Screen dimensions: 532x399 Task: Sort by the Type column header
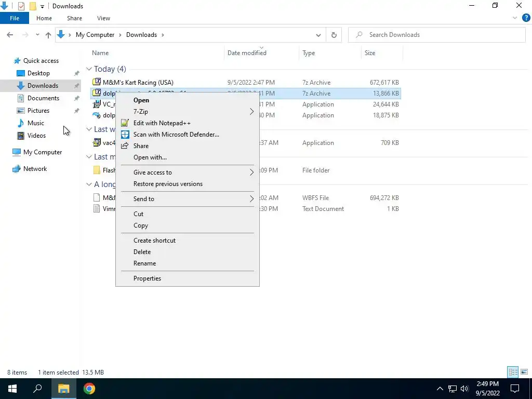[x=309, y=53]
